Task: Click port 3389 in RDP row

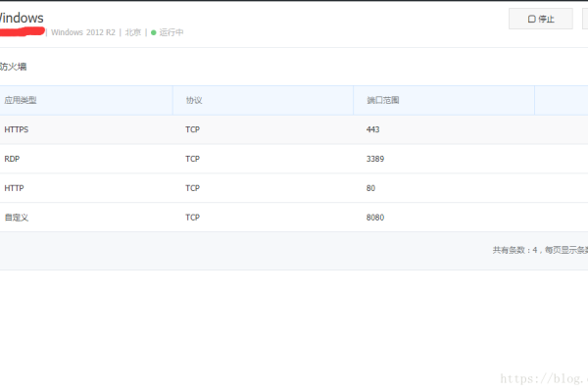Action: 375,159
